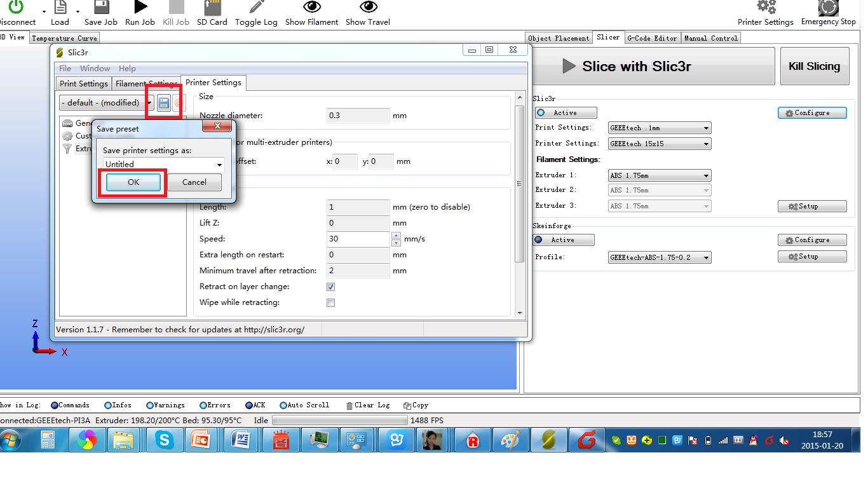Open Windows Explorer folder taskbar icon
The height and width of the screenshot is (488, 868).
tap(123, 440)
